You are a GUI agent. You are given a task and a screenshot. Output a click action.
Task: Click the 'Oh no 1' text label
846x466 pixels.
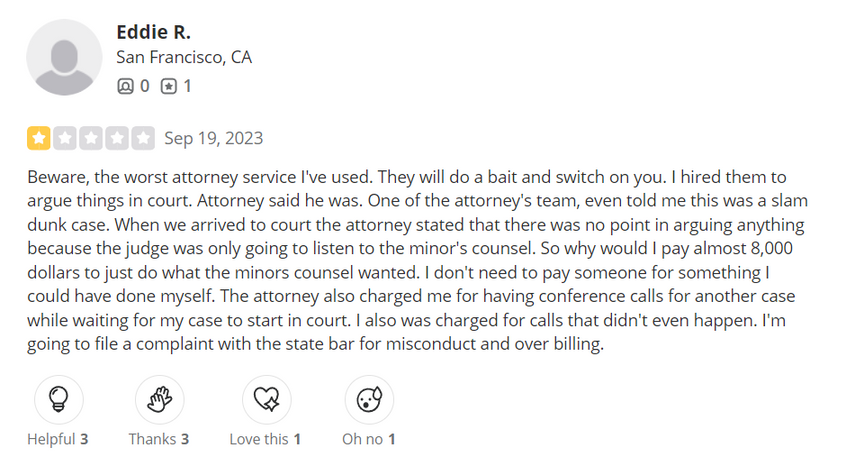click(369, 439)
